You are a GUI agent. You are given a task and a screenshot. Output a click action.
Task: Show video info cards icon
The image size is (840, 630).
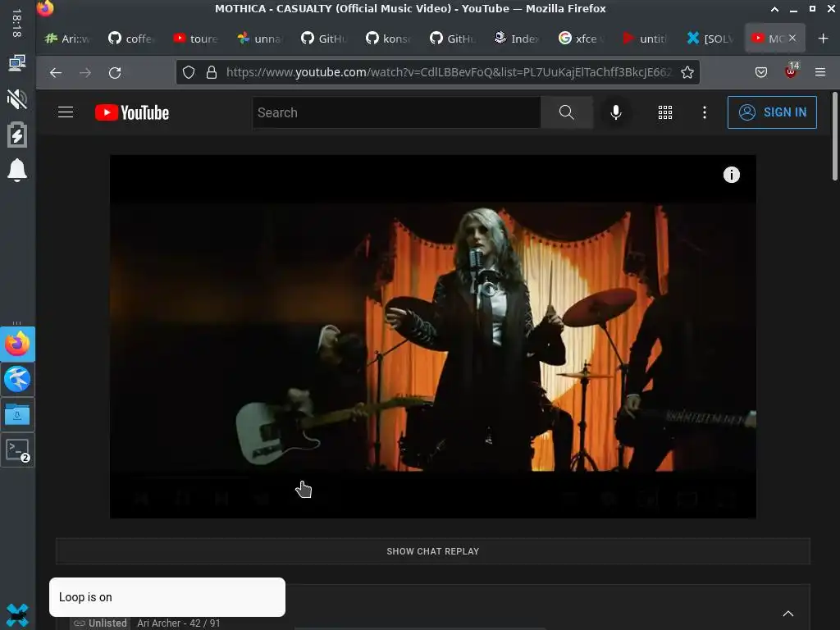tap(731, 175)
